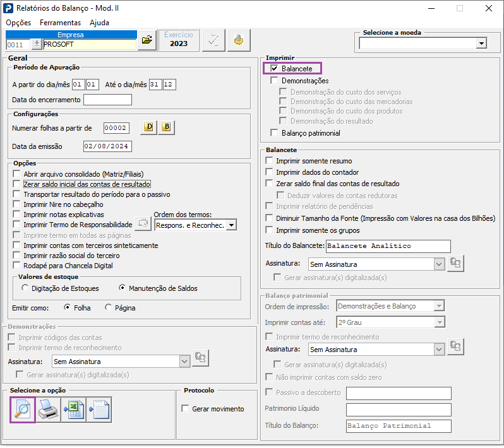The height and width of the screenshot is (448, 504).
Task: Open Balanço patrimonial signature configuration icon
Action: [x=455, y=347]
